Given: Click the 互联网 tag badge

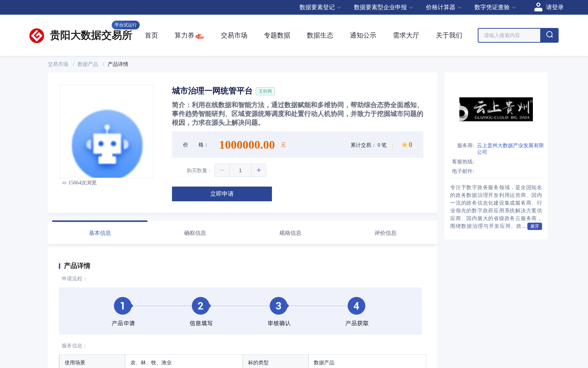Looking at the screenshot, I should pos(265,91).
